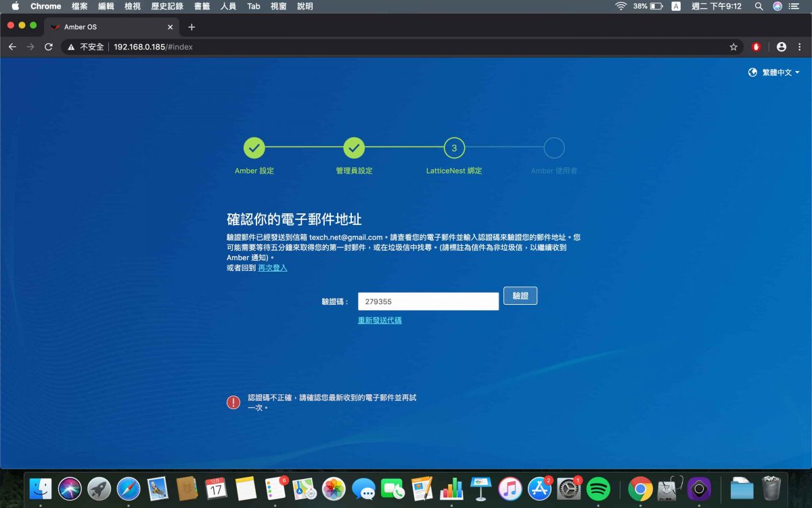Open the Apple menu

tap(15, 6)
